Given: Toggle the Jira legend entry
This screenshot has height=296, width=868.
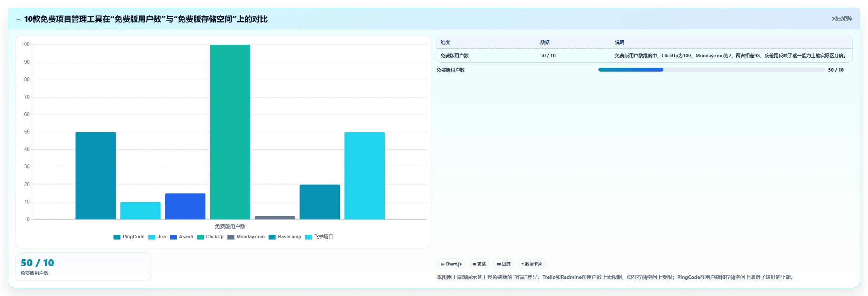Looking at the screenshot, I should click(x=157, y=237).
